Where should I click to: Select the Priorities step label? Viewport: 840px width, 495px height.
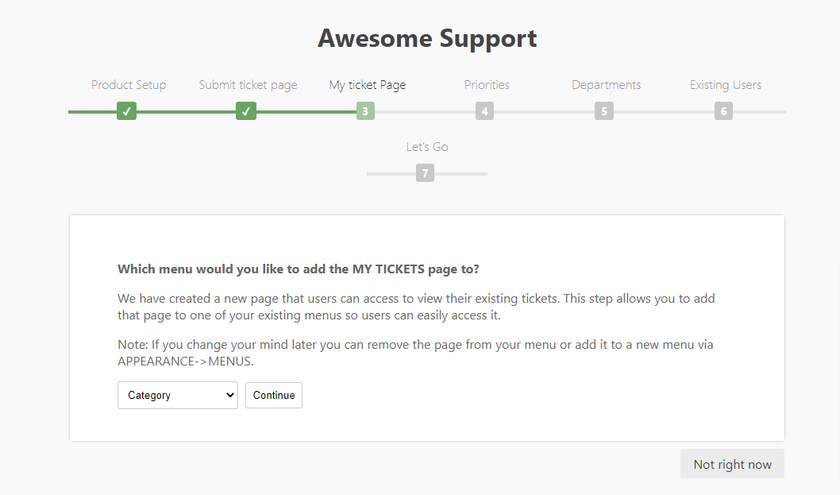(x=487, y=85)
